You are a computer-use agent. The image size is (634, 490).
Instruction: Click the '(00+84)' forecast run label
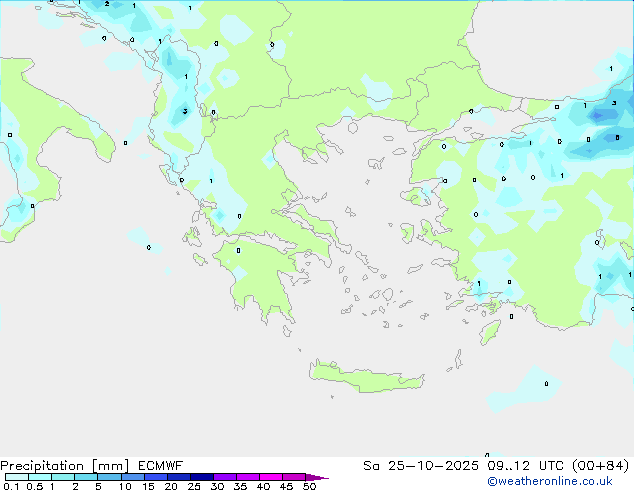(600, 466)
